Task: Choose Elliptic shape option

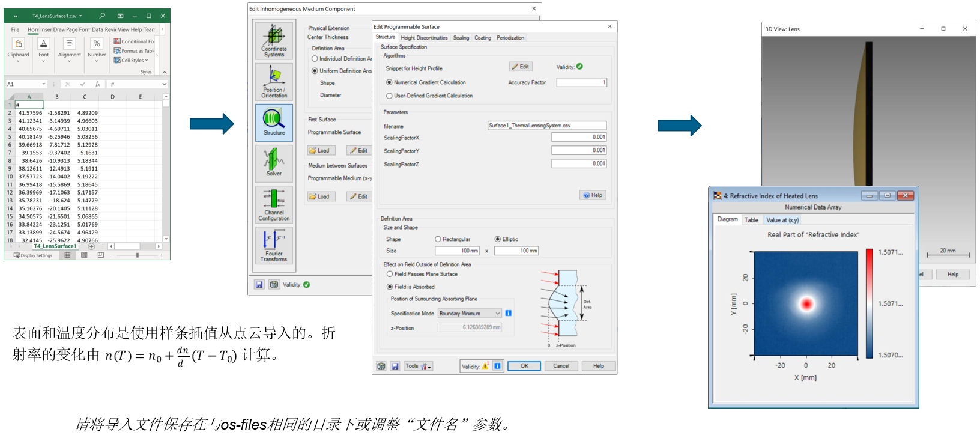Action: 497,239
